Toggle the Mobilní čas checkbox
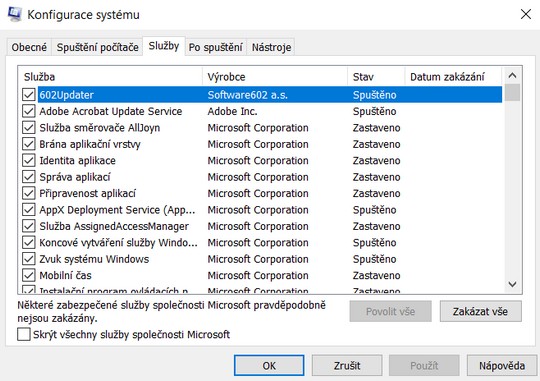Viewport: 540px width, 381px height. [x=29, y=276]
